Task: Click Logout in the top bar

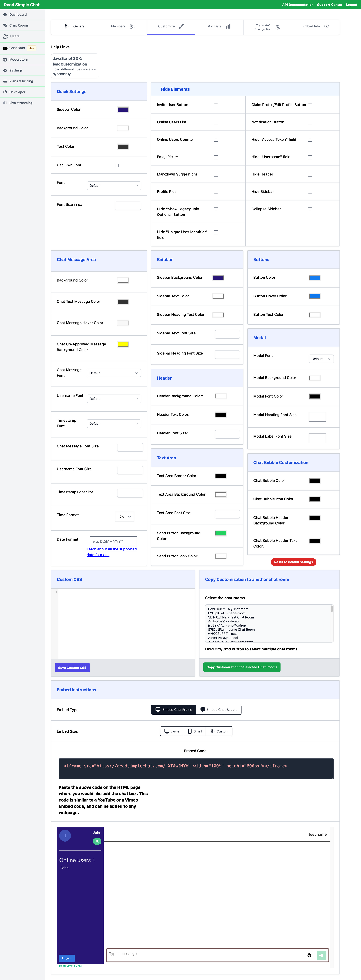Action: (x=351, y=5)
